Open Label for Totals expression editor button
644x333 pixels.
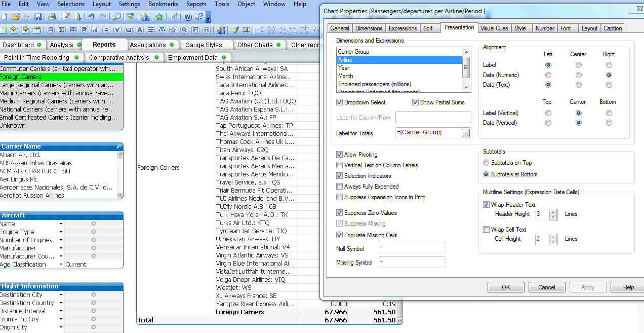click(466, 133)
